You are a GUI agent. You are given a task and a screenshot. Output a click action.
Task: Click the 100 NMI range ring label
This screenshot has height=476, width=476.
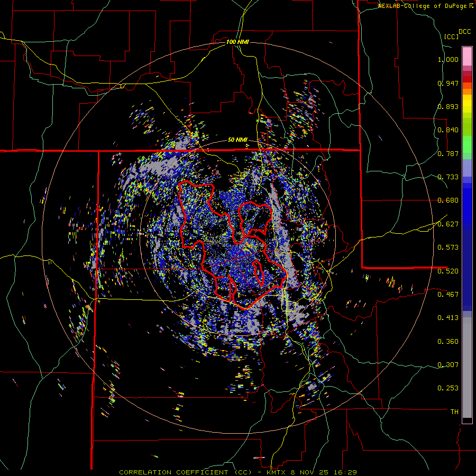click(237, 42)
